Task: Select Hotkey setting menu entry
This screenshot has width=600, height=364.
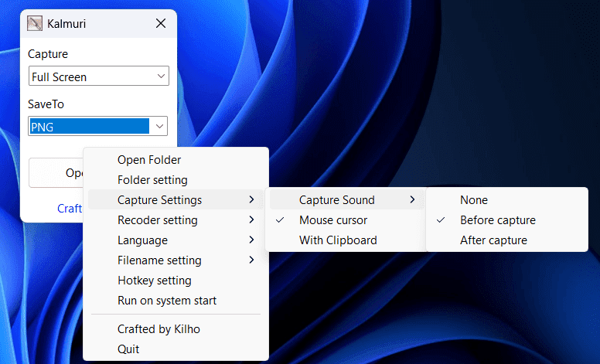Action: click(176, 281)
